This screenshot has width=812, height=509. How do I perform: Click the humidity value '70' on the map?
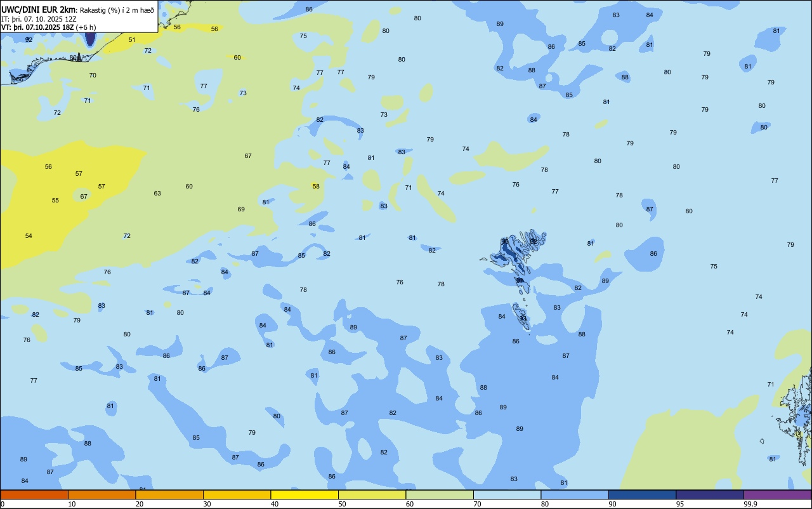click(x=93, y=75)
